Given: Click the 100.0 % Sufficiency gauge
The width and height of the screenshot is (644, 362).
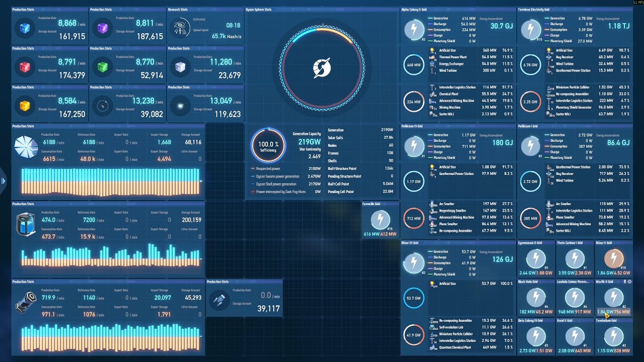Looking at the screenshot, I should point(268,146).
